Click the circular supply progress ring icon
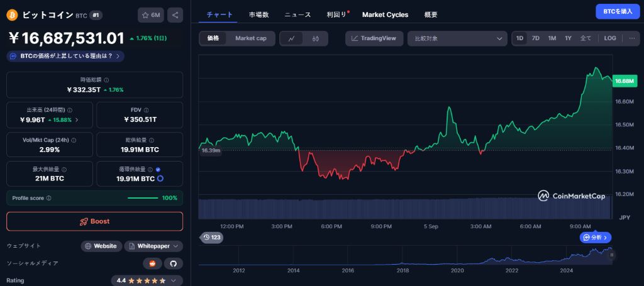The width and height of the screenshot is (644, 286). tap(160, 179)
